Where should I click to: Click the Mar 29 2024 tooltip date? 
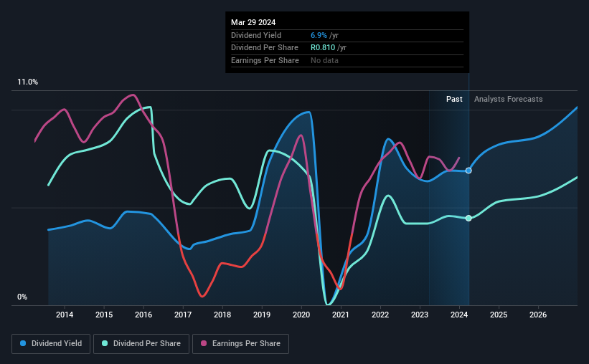pos(253,22)
